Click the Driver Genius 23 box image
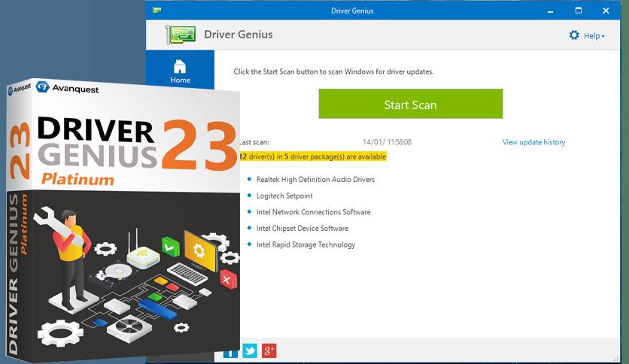The image size is (629, 364). pos(123,220)
